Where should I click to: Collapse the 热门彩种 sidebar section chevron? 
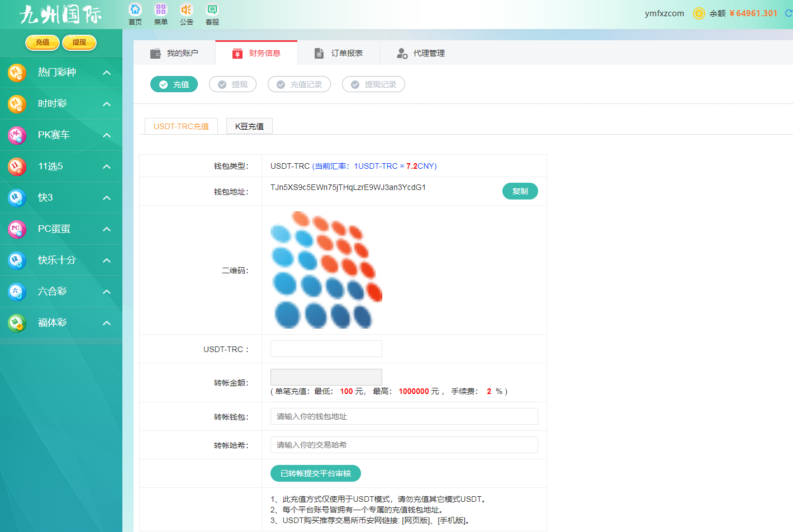107,73
